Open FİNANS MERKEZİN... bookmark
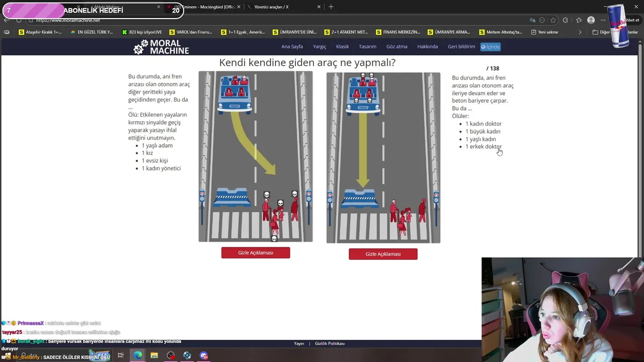The width and height of the screenshot is (644, 362). tap(398, 32)
